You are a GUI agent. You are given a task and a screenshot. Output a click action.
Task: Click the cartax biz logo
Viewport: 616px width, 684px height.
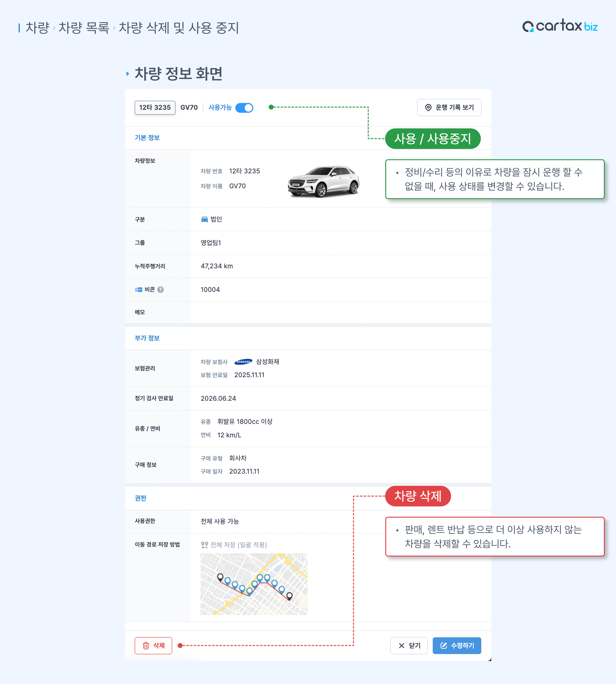click(560, 26)
